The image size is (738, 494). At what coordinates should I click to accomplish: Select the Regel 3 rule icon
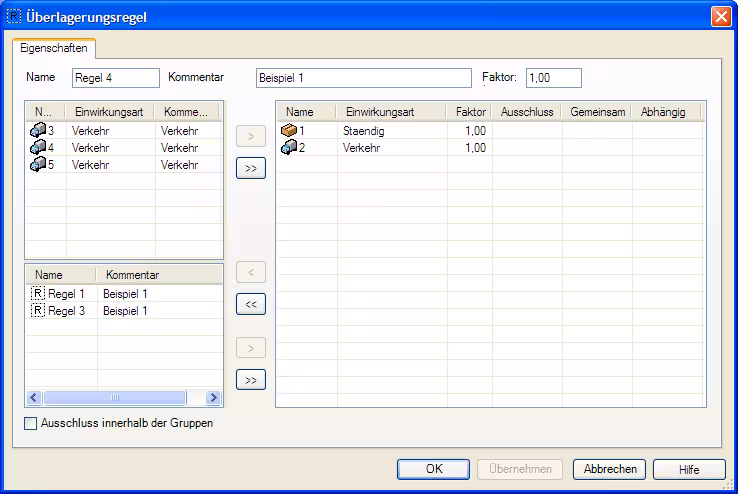38,310
